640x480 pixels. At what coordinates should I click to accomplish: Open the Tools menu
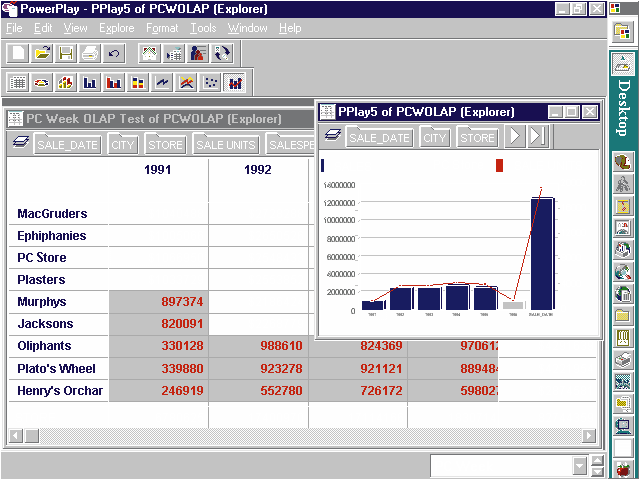click(x=203, y=28)
